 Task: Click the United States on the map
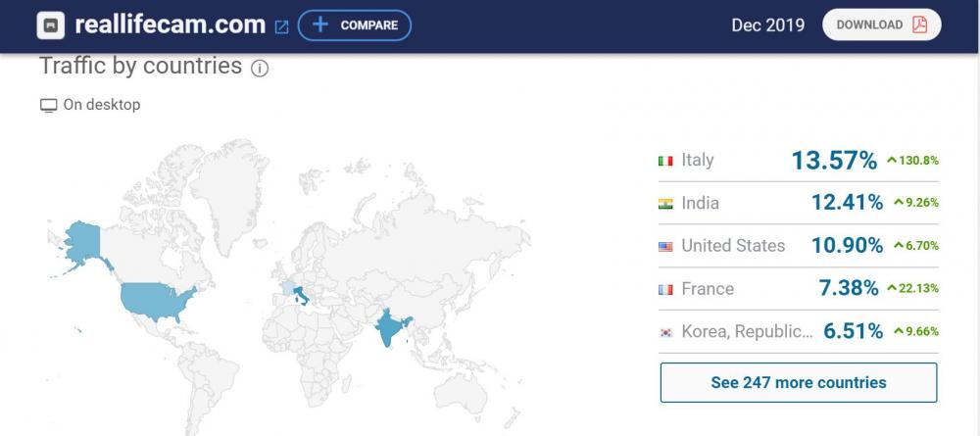pos(155,300)
